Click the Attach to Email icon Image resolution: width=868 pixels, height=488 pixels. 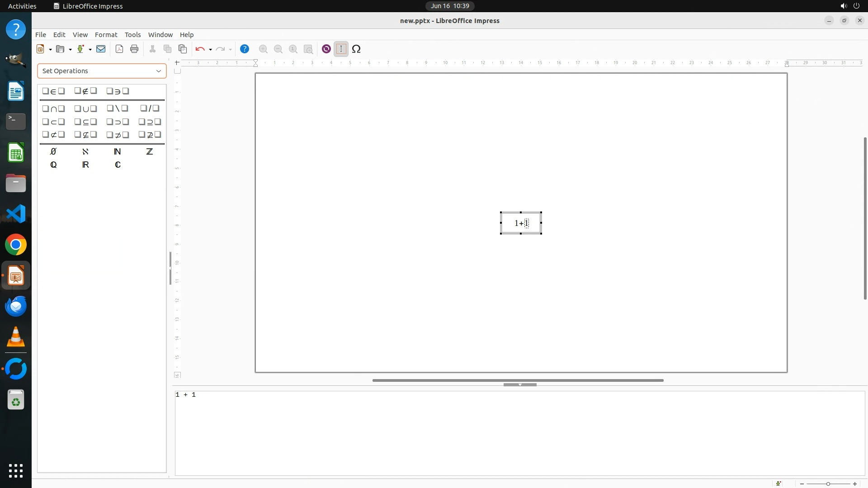pos(101,49)
